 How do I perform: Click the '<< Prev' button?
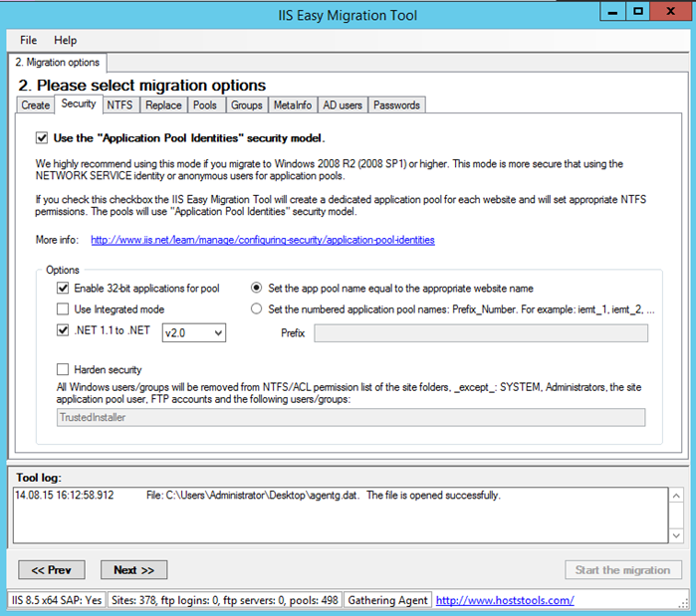[52, 570]
